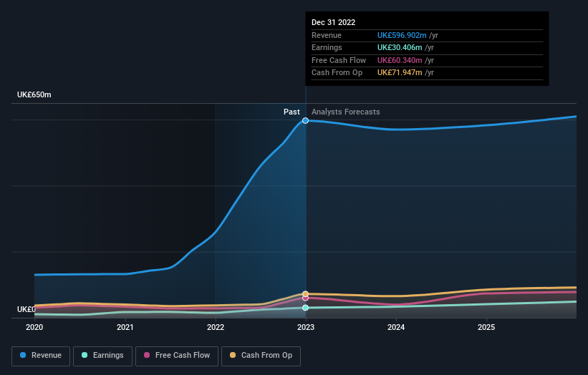Click the Analysts Forecasts label
This screenshot has height=375, width=588.
[346, 112]
